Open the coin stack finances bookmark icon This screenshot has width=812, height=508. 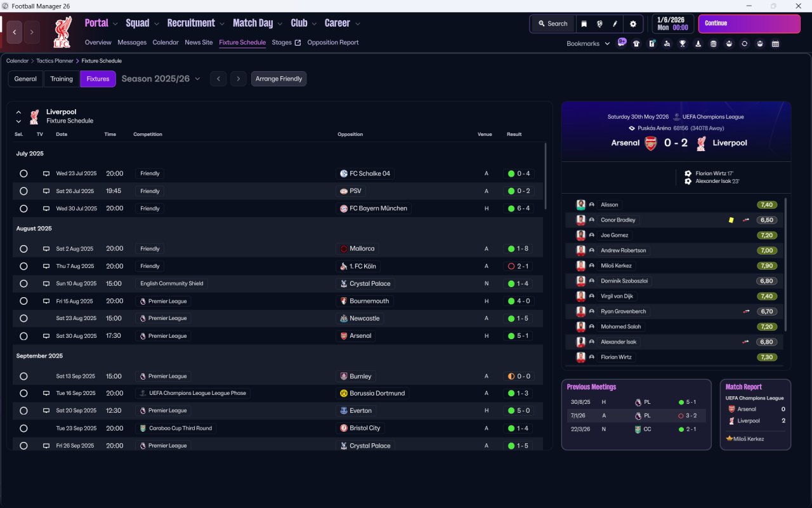coord(714,44)
